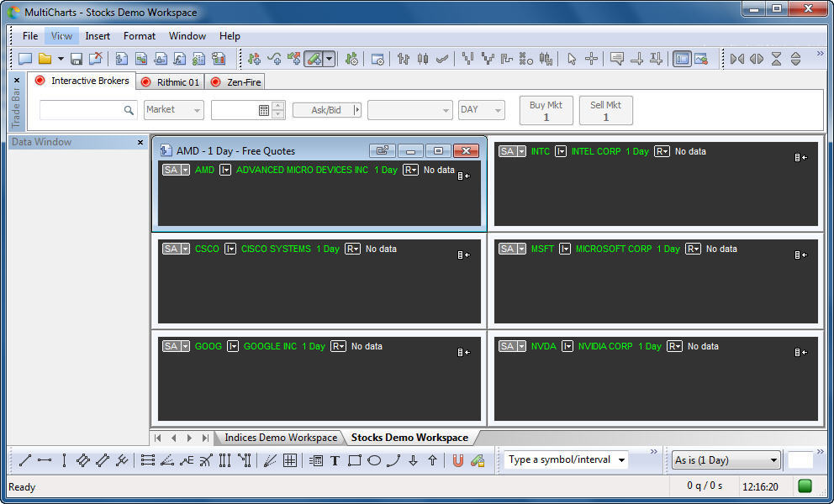The height and width of the screenshot is (504, 834).
Task: Select the arrow down drawing tool
Action: click(414, 460)
